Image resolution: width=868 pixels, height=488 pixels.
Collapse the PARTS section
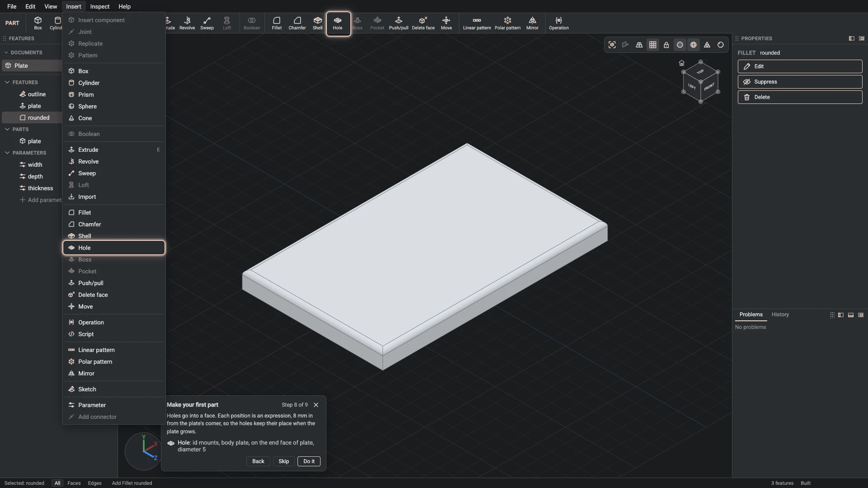[7, 129]
